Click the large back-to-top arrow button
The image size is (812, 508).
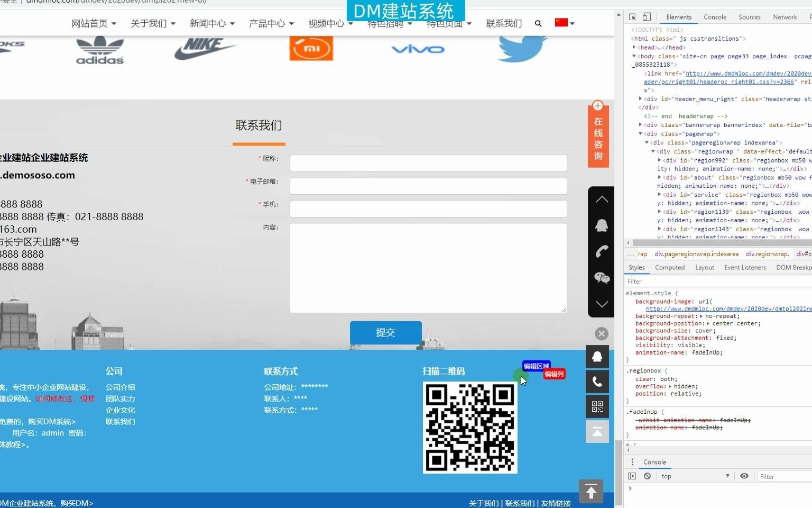[x=591, y=492]
